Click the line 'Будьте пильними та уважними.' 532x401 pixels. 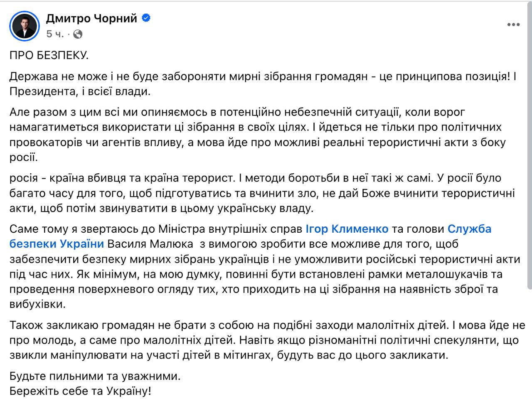click(96, 376)
